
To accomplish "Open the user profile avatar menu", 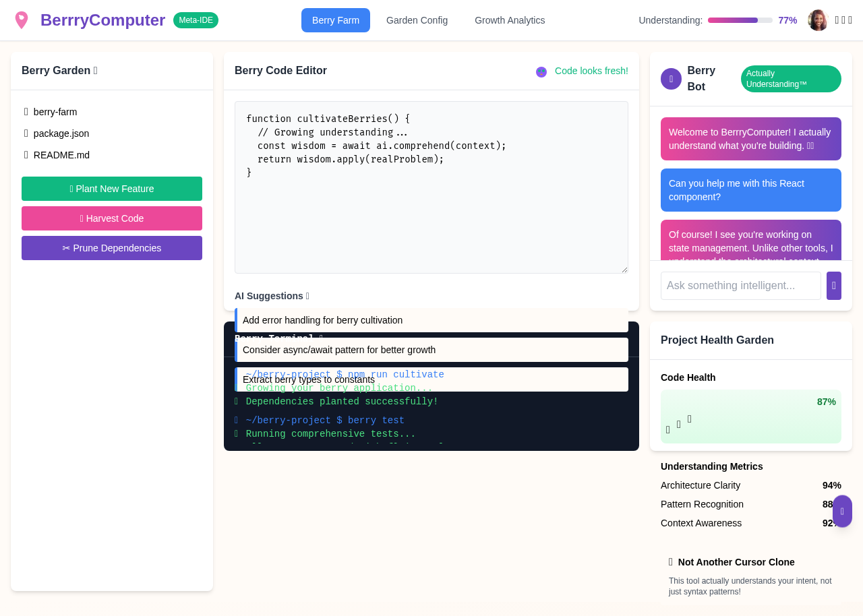I will [x=817, y=20].
